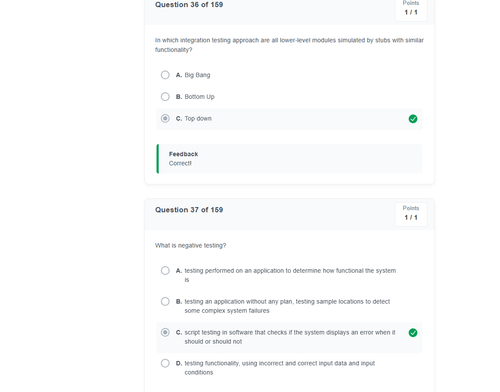Choose option A for negative testing question

pyautogui.click(x=165, y=270)
